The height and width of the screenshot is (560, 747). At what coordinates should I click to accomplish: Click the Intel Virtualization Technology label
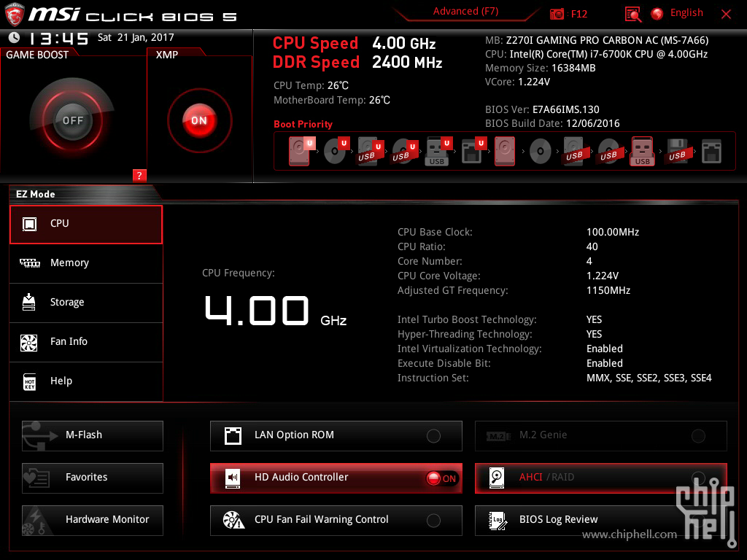pyautogui.click(x=469, y=349)
